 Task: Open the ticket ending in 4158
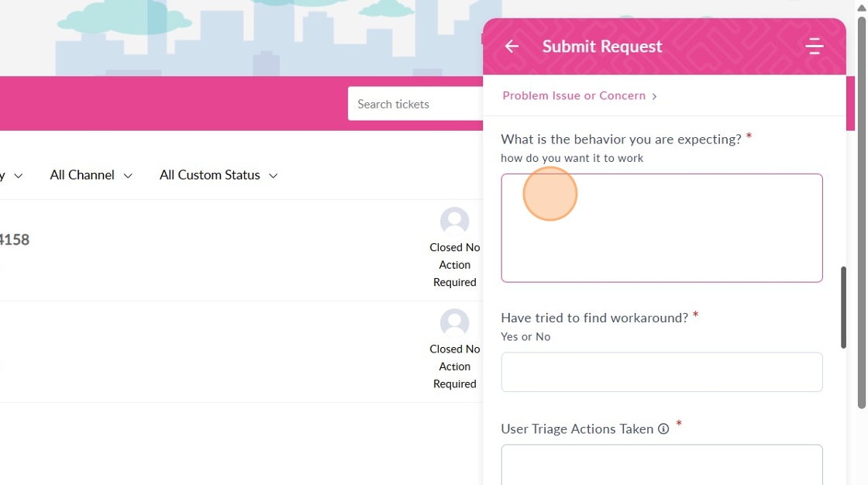(x=14, y=240)
